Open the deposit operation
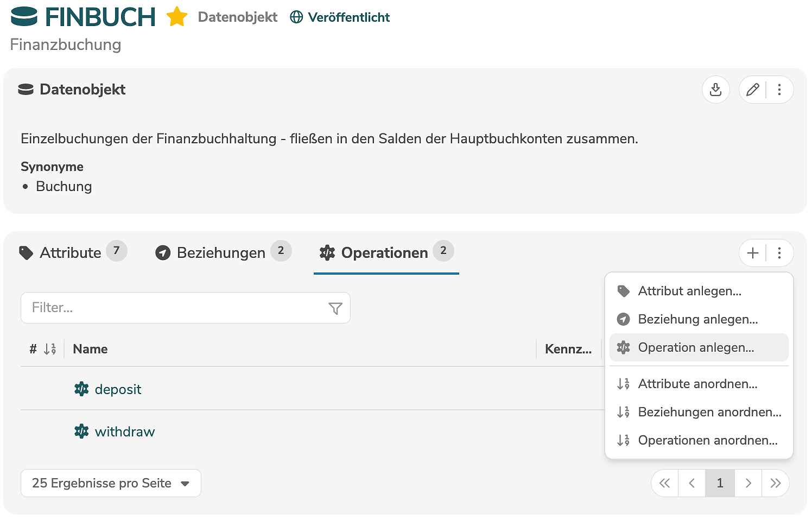The height and width of the screenshot is (520, 812). pyautogui.click(x=118, y=389)
